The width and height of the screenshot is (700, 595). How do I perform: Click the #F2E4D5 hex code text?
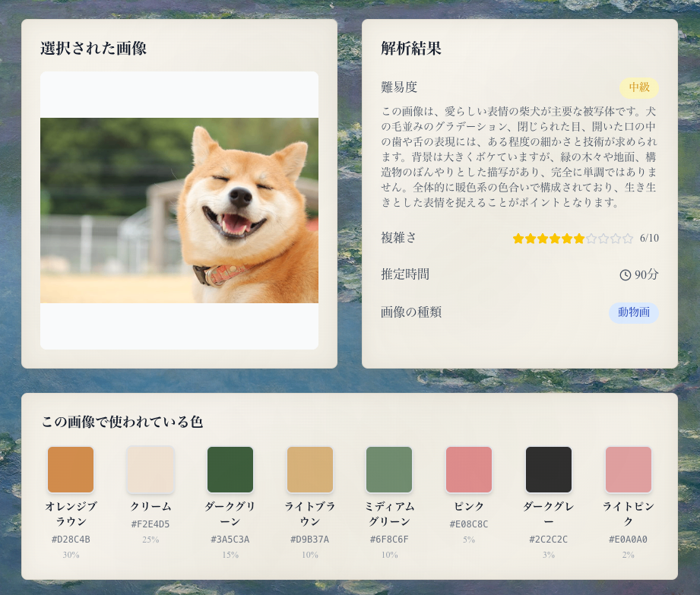(x=150, y=524)
